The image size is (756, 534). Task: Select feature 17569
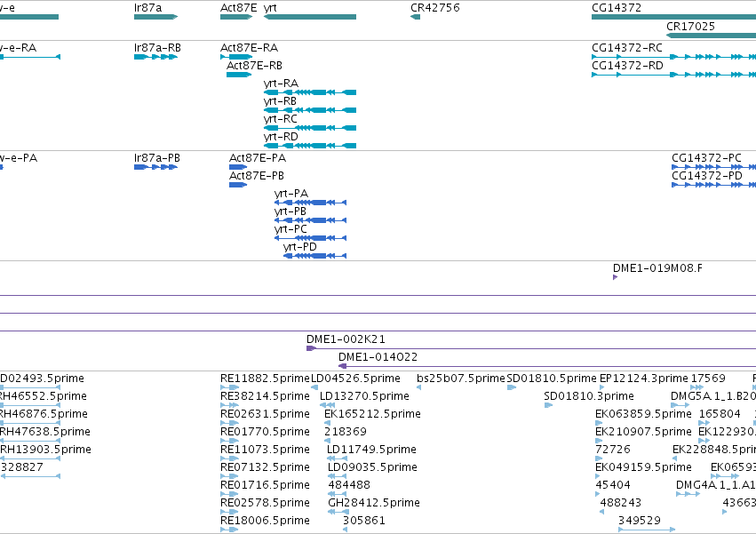[697, 387]
